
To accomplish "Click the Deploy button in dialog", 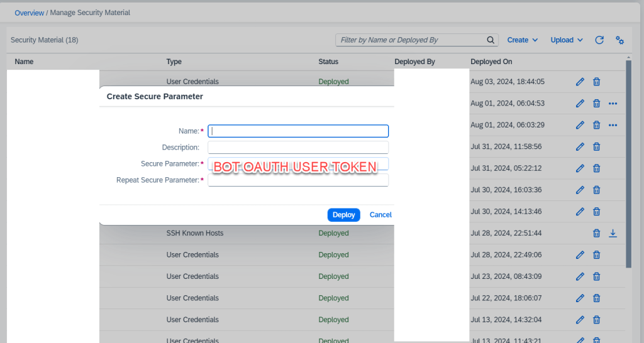I will pos(343,215).
